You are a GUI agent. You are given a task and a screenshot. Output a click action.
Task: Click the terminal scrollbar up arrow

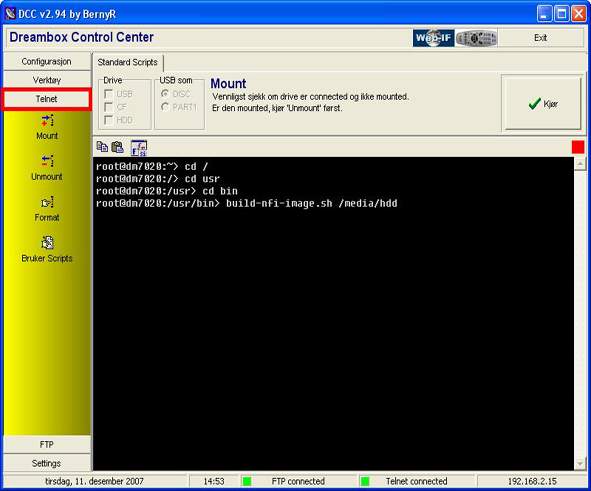580,164
